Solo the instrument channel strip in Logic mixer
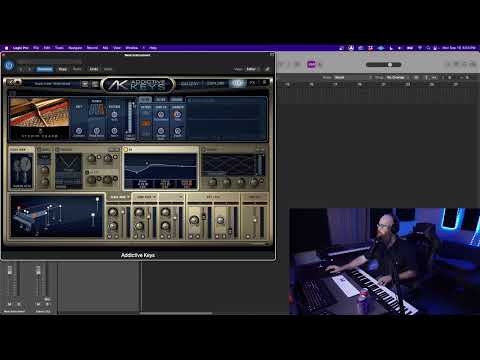This screenshot has height=360, width=480. point(19,304)
